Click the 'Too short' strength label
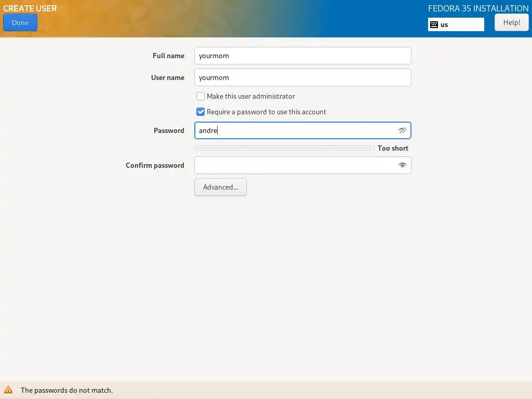 [393, 148]
